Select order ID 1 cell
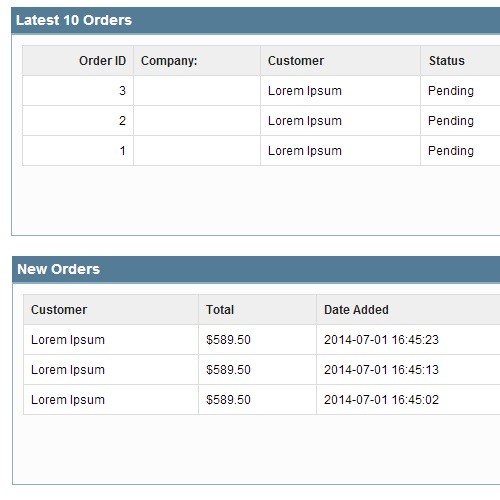Image resolution: width=500 pixels, height=500 pixels. point(78,151)
